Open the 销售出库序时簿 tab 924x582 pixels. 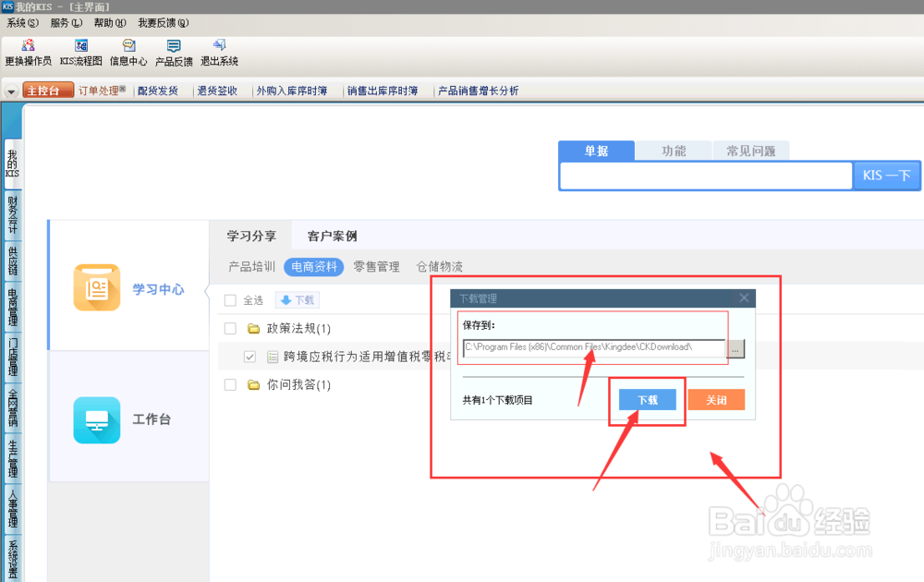[383, 91]
